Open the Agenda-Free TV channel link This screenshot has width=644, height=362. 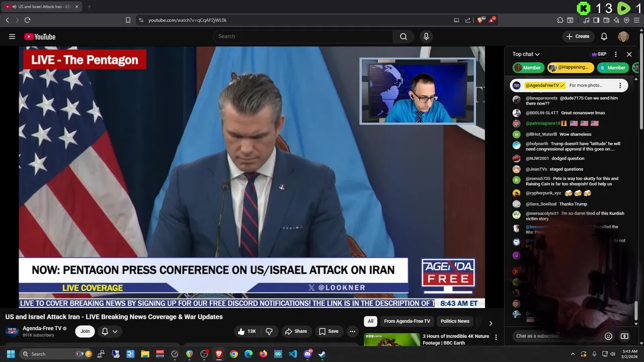[42, 328]
